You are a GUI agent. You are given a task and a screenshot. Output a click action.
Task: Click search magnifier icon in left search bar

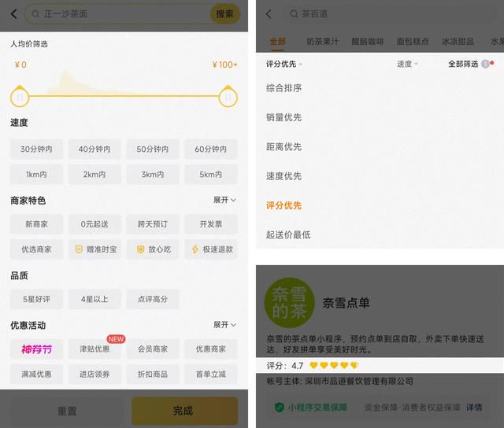[x=35, y=14]
